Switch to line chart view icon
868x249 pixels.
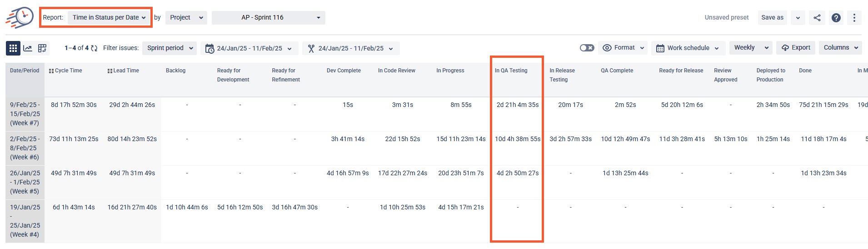tap(28, 48)
